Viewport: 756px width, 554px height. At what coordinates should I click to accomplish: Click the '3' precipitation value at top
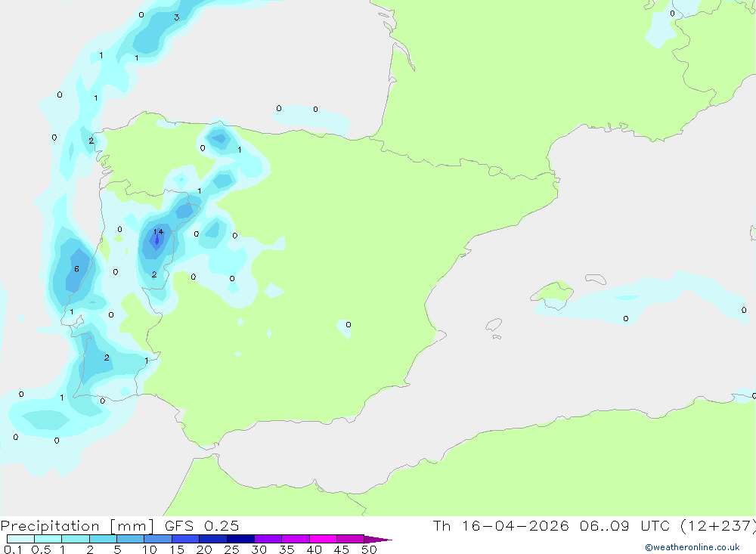[x=176, y=17]
